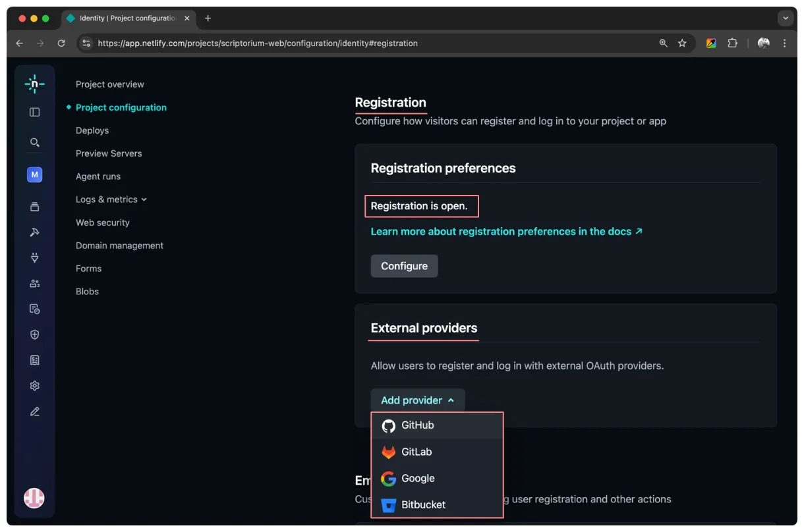The image size is (804, 532).
Task: Open the settings gear icon in sidebar
Action: [x=35, y=386]
